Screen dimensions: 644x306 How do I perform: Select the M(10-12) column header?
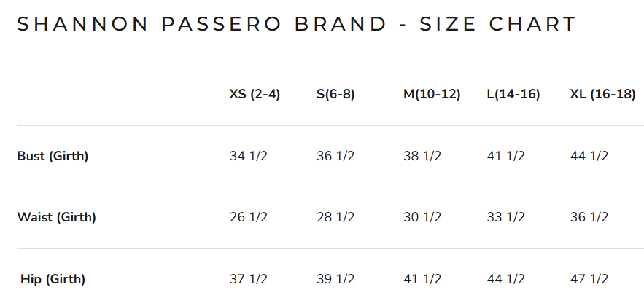coord(432,94)
